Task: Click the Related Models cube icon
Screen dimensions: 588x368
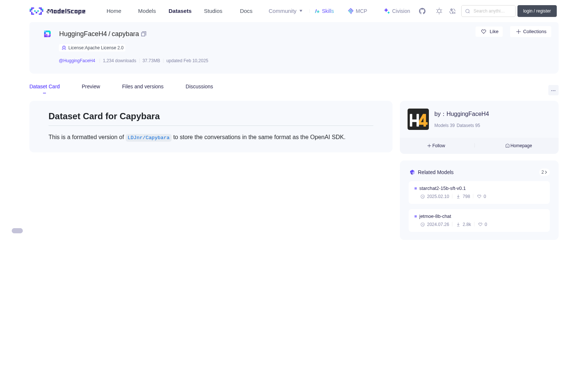Action: pyautogui.click(x=412, y=172)
